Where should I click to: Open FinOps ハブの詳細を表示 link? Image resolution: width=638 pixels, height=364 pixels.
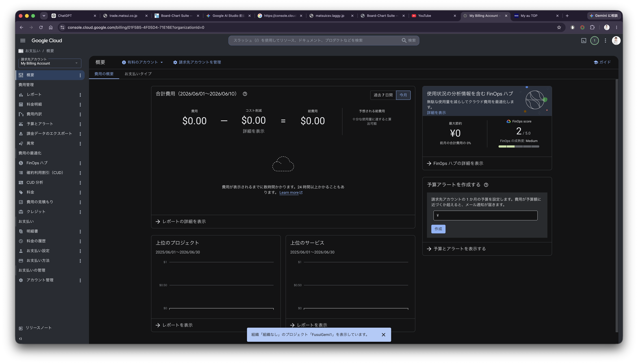[455, 163]
